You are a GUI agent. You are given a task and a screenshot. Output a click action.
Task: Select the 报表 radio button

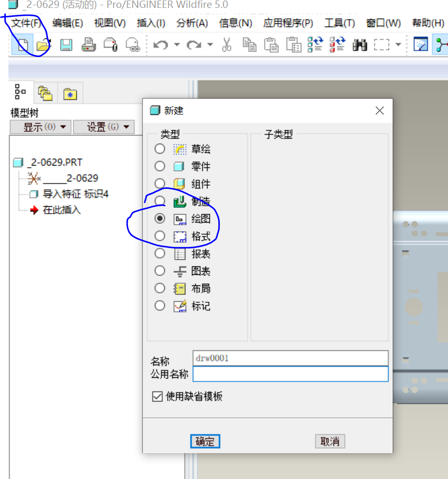pos(160,253)
